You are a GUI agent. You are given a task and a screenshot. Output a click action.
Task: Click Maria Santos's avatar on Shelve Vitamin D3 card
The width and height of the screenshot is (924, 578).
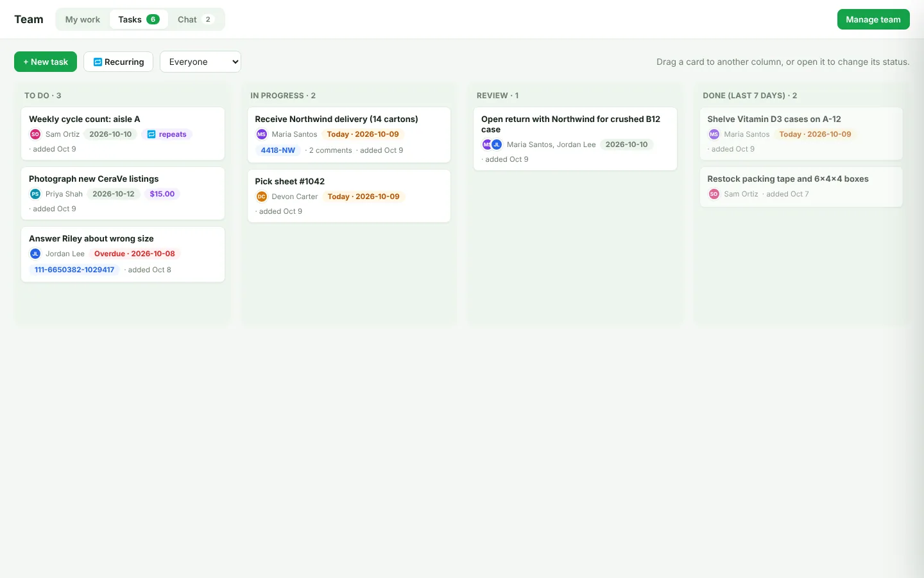[x=714, y=134]
